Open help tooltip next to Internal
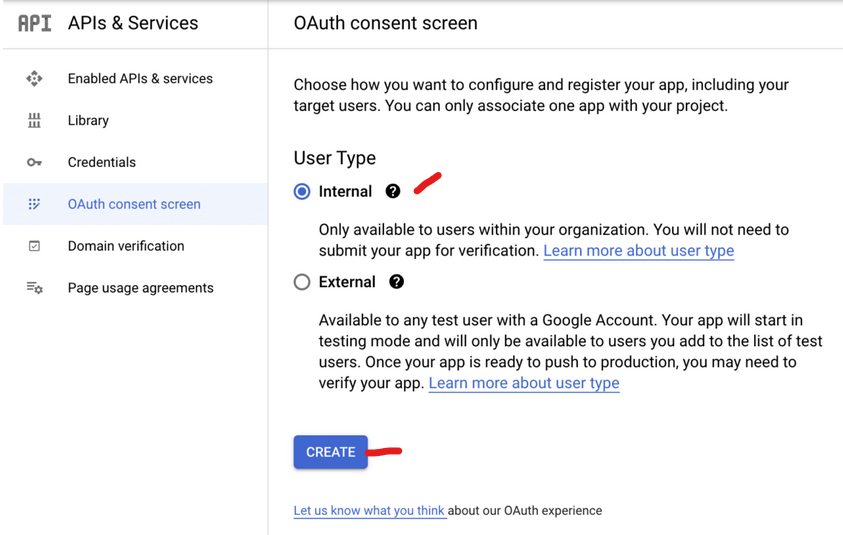Screen dimensions: 843x535 pyautogui.click(x=393, y=191)
